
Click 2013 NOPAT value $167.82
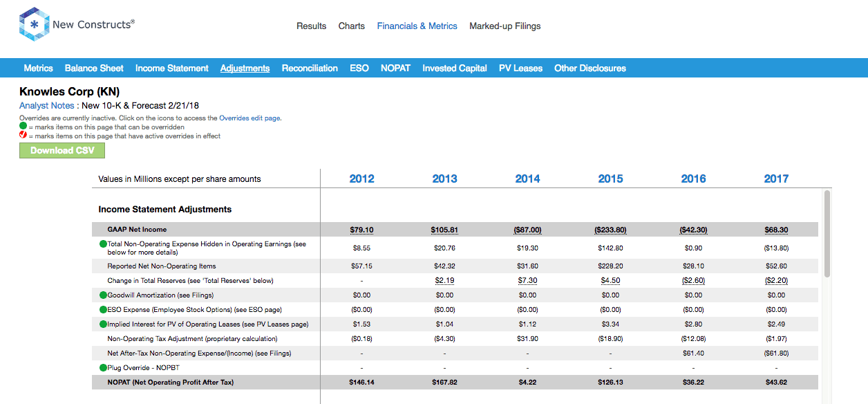click(444, 383)
